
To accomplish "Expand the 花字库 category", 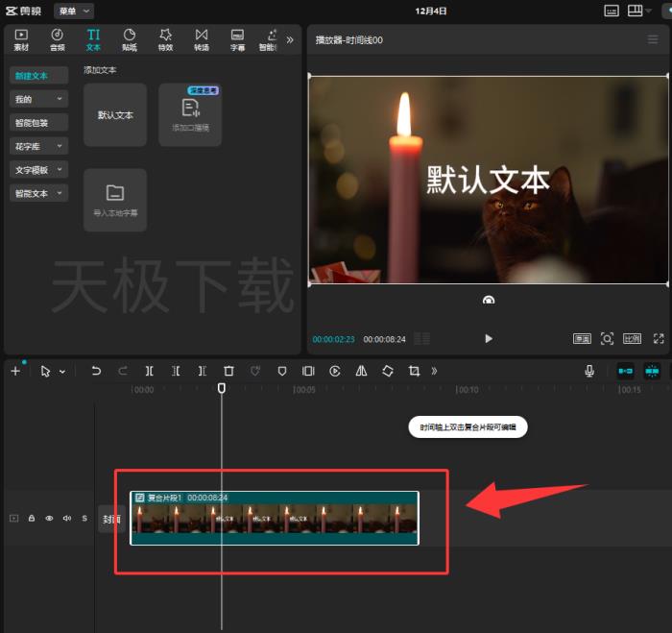I will tap(39, 146).
